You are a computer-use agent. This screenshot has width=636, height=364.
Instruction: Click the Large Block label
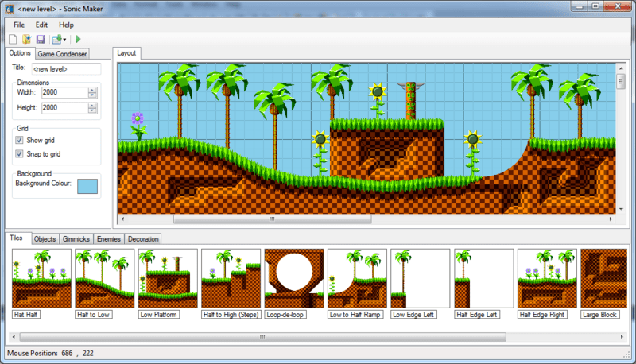(600, 315)
